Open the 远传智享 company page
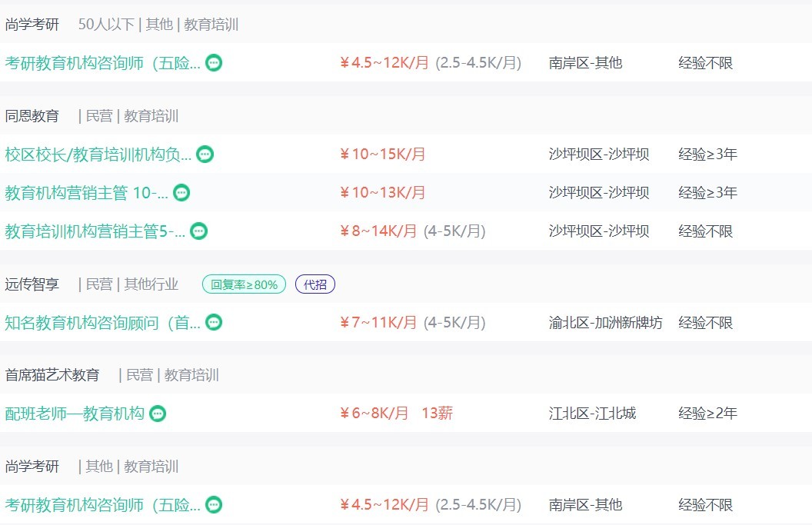 pos(32,284)
